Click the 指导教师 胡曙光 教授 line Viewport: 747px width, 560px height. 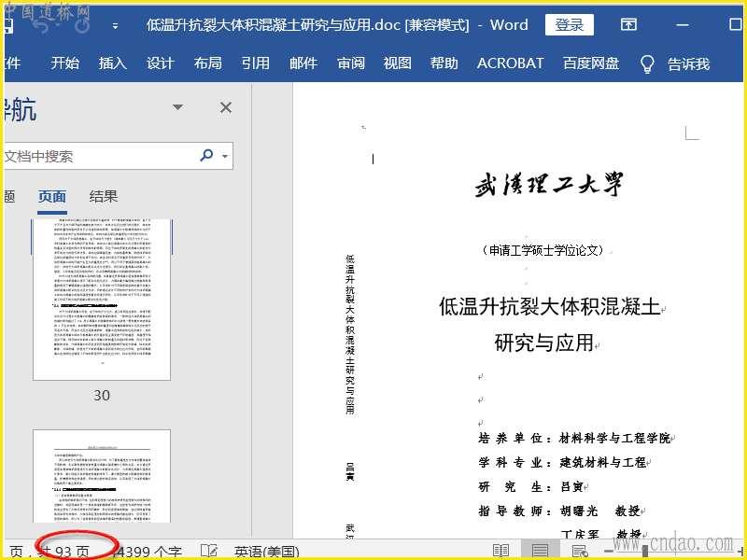point(559,511)
